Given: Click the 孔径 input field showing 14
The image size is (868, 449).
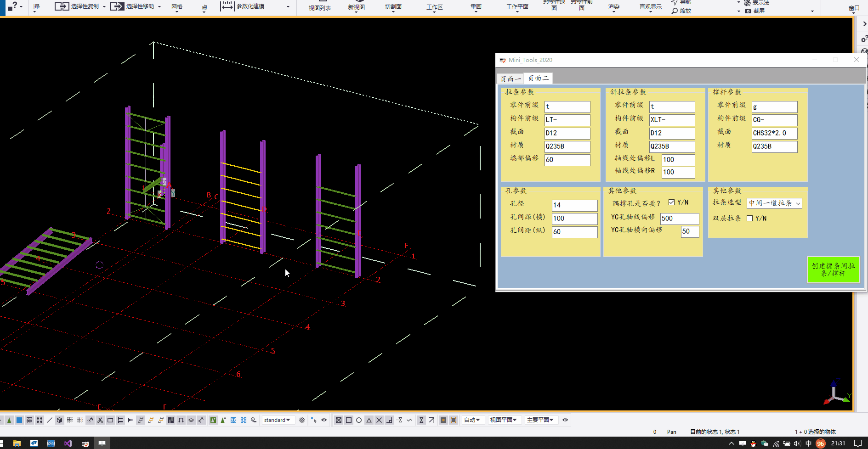Looking at the screenshot, I should 574,205.
